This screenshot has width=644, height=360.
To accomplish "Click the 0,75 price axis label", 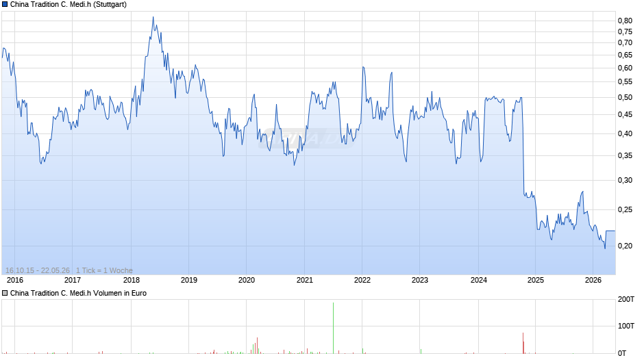I will pyautogui.click(x=625, y=31).
